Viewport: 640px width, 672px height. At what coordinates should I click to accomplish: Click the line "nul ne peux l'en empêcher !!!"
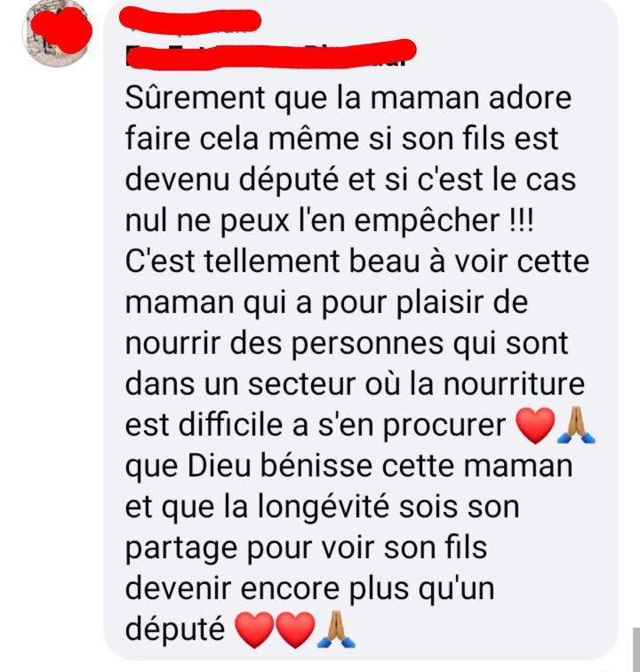tap(330, 220)
